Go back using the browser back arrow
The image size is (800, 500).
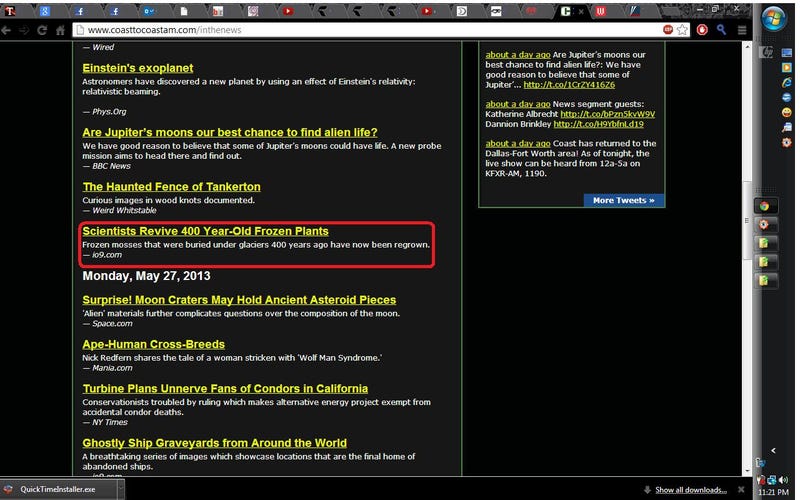(x=6, y=30)
